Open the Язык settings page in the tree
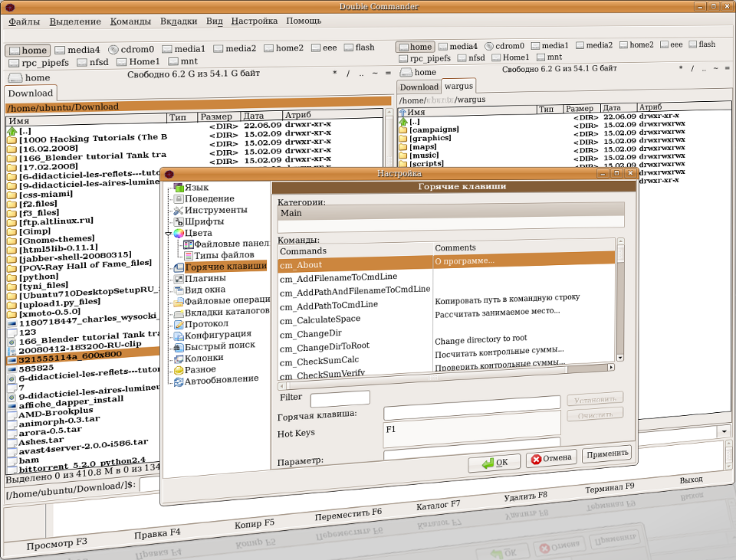736x560 pixels. (x=196, y=188)
